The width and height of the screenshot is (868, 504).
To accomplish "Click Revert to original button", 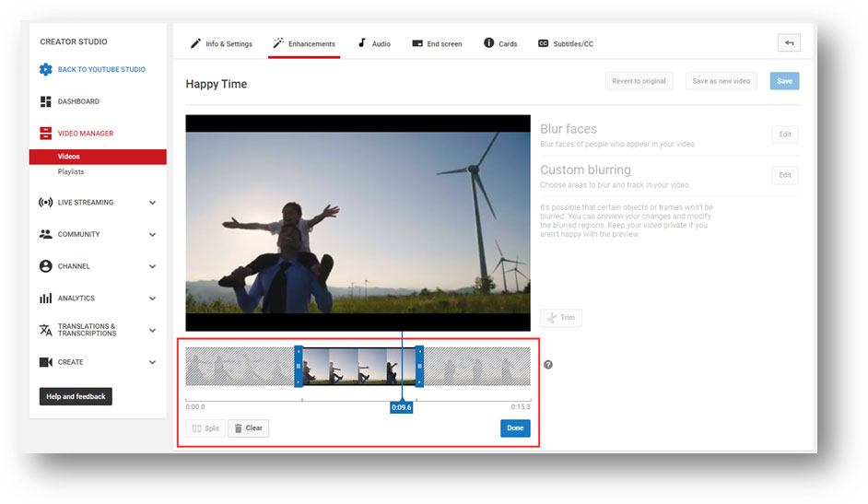I will (639, 81).
